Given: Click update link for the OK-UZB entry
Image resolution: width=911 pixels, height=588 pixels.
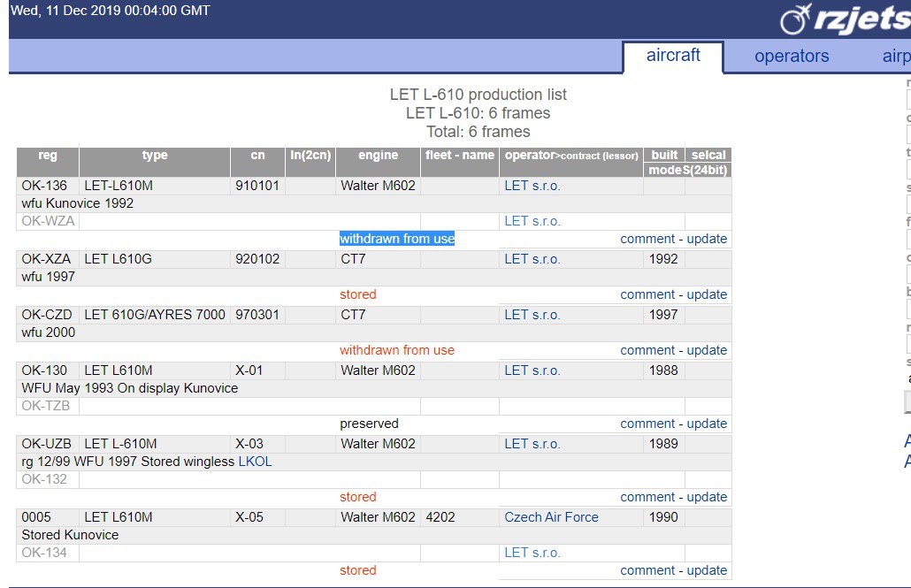Looking at the screenshot, I should [x=707, y=497].
